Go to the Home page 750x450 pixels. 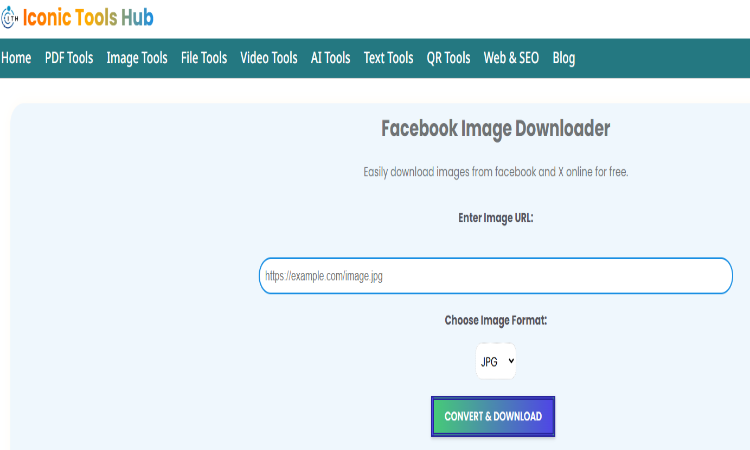[16, 58]
